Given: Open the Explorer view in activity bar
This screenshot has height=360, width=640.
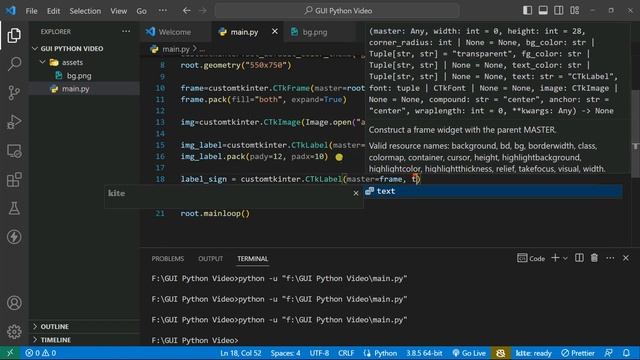Looking at the screenshot, I should (x=14, y=36).
